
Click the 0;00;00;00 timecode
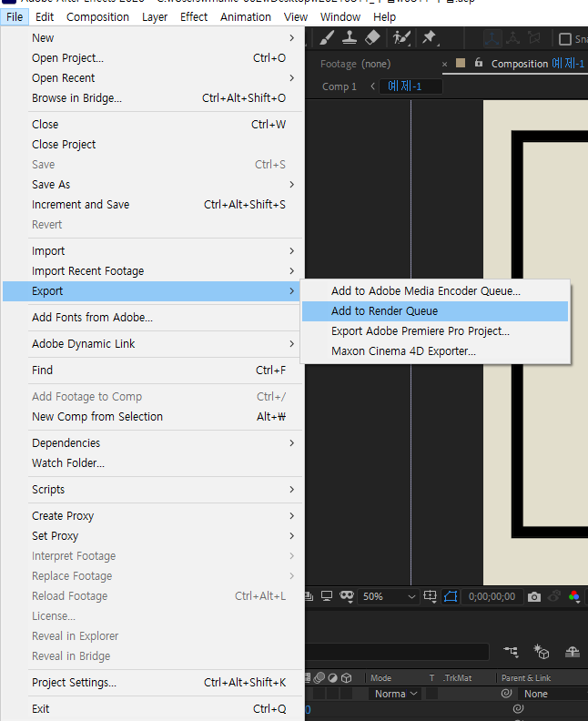click(x=492, y=596)
